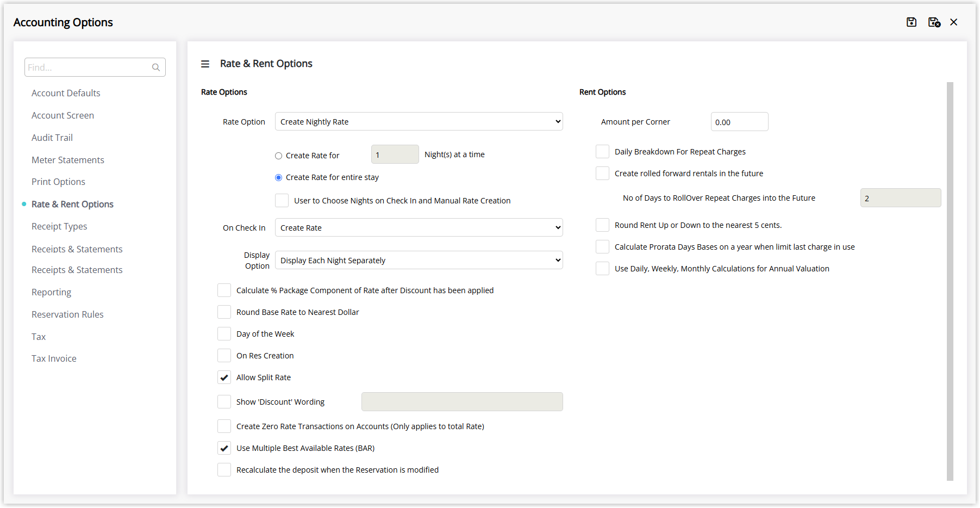Click the vertical scrollbar of the options panel
The image size is (980, 508).
click(950, 281)
